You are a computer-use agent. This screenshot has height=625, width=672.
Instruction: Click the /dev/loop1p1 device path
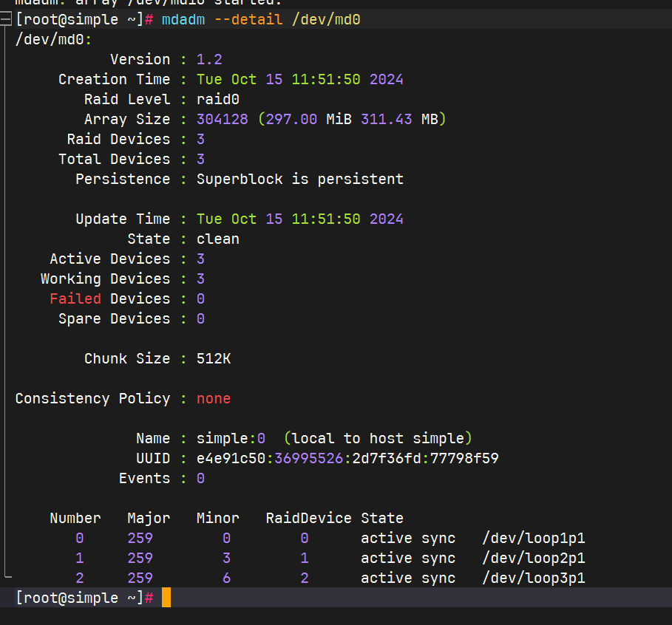tap(533, 539)
